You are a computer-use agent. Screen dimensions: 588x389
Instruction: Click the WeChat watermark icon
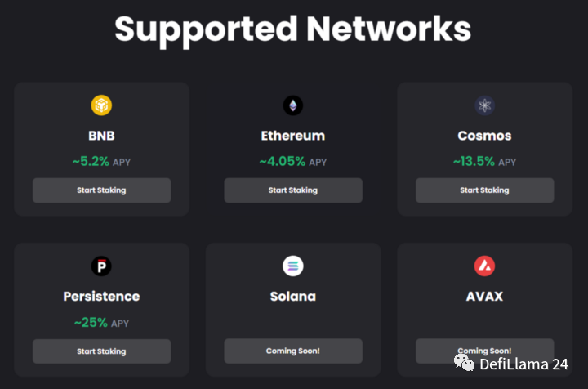click(464, 363)
